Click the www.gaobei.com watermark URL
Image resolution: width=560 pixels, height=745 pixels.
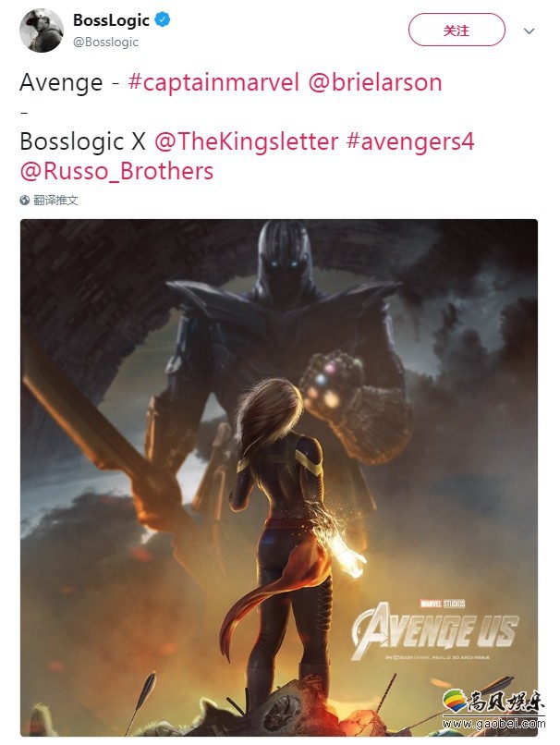tap(494, 724)
